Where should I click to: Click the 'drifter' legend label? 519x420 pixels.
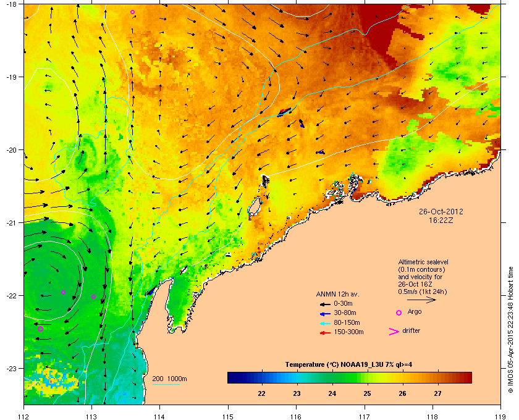coord(411,330)
